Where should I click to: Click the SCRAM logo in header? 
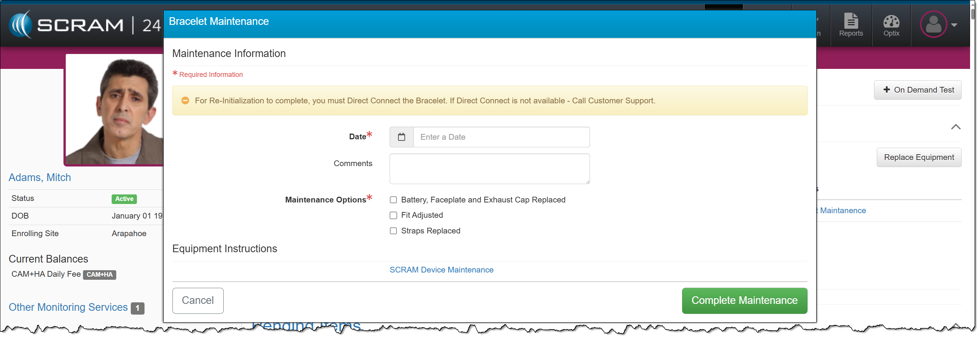click(x=66, y=25)
